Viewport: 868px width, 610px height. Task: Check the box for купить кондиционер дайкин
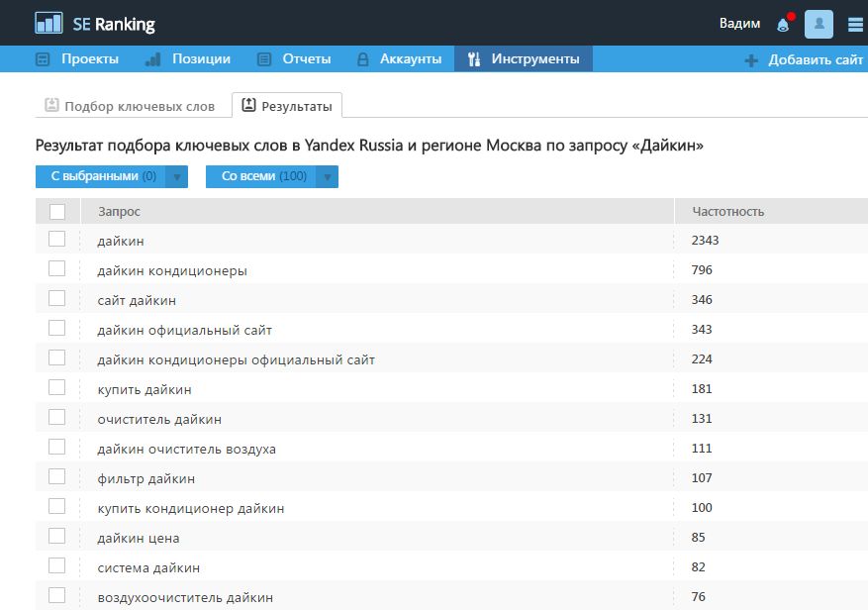pyautogui.click(x=57, y=506)
